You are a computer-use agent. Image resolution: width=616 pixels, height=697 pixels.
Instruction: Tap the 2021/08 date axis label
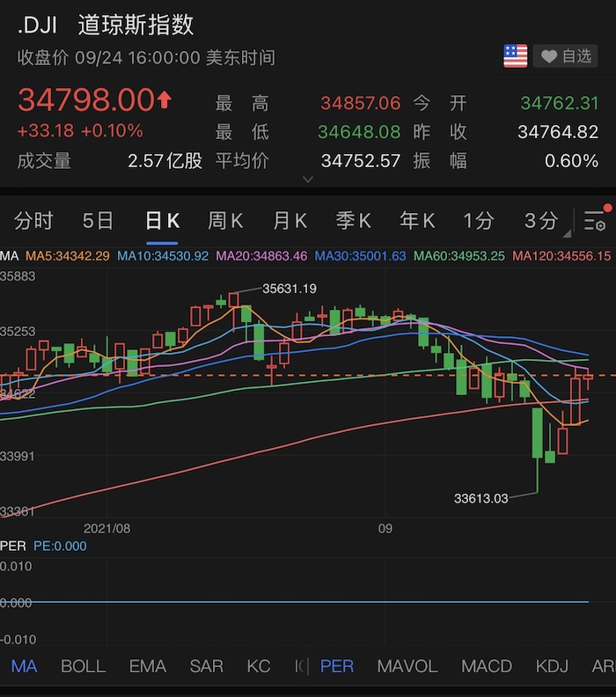(x=106, y=529)
